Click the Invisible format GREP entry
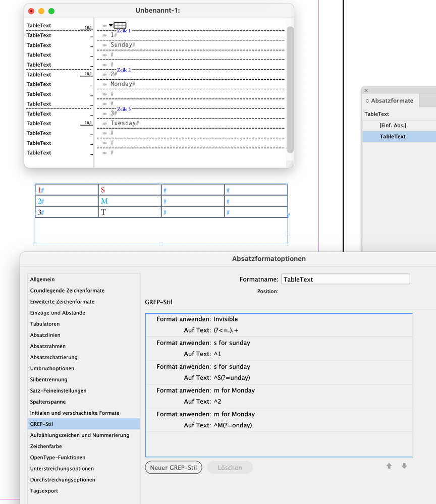 [226, 319]
